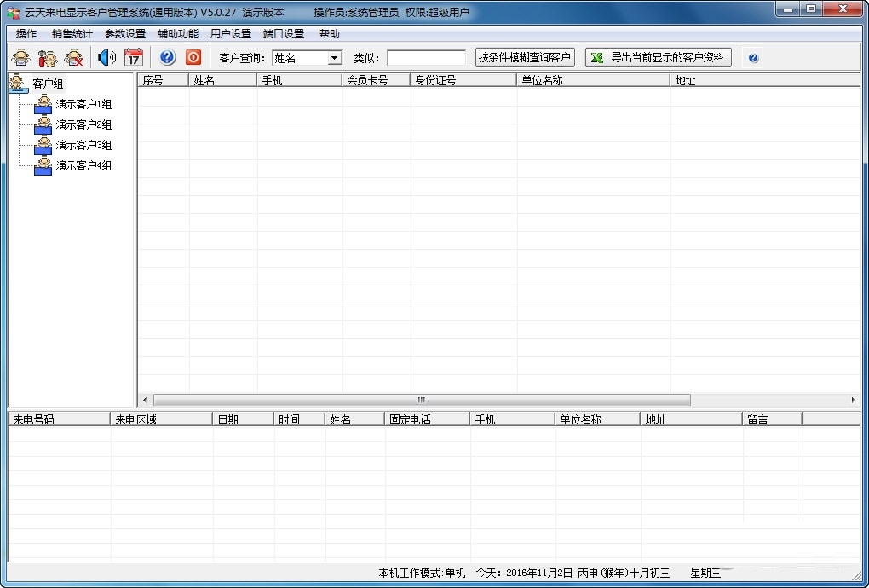
Task: Select 演示客户3组 in the customer tree
Action: pos(83,145)
